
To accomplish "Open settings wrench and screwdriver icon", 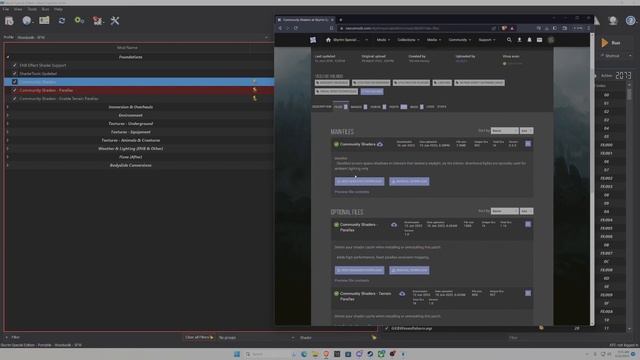I will (x=115, y=20).
